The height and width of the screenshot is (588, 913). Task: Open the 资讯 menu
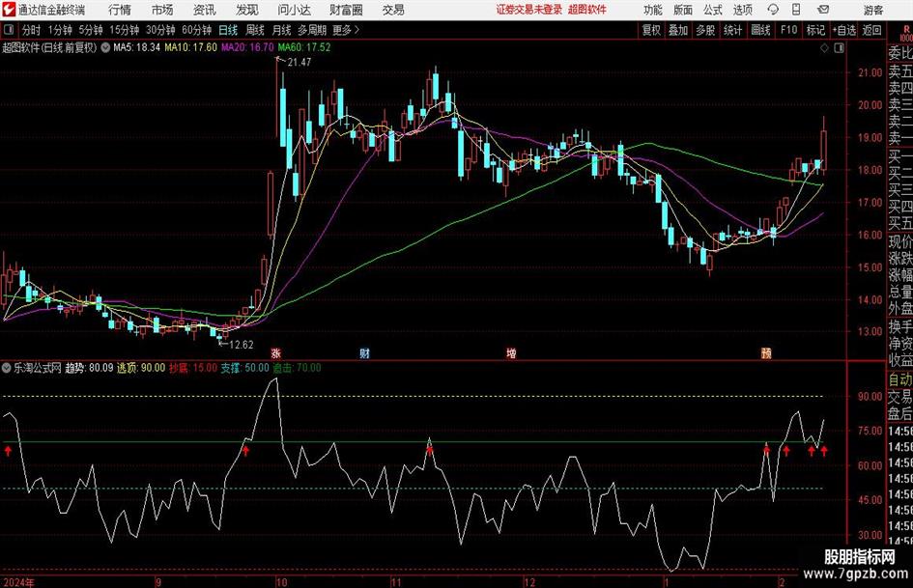click(x=205, y=10)
